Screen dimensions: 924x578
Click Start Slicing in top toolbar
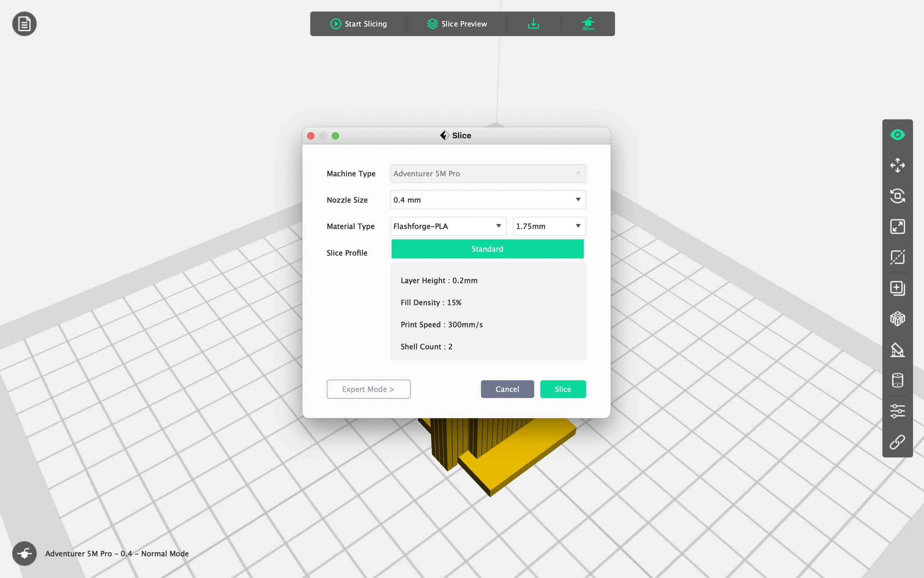click(x=358, y=24)
